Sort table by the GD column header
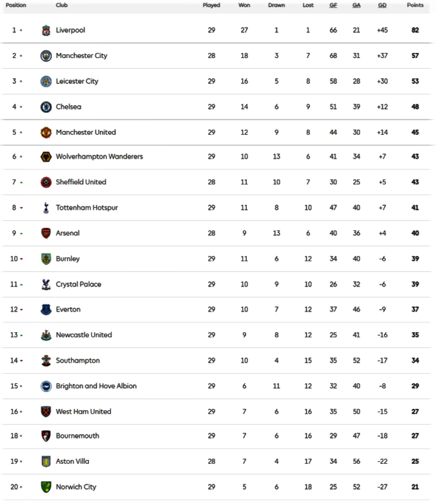 click(382, 5)
